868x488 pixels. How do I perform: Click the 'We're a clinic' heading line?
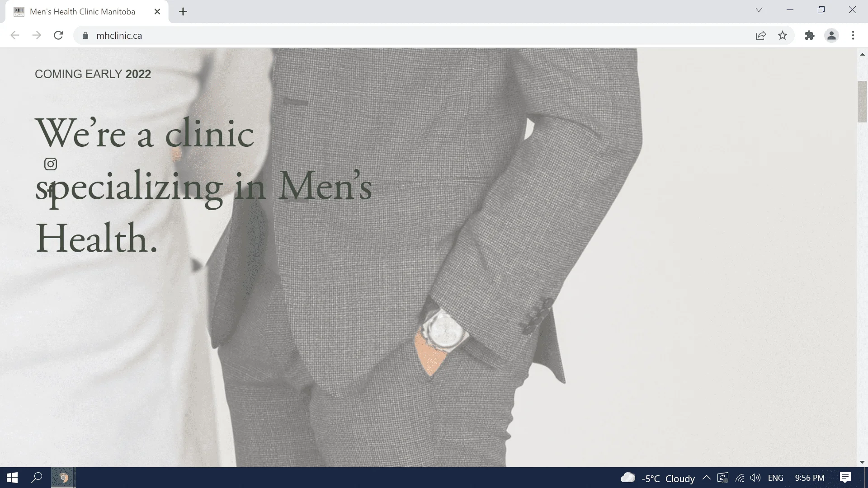[145, 133]
